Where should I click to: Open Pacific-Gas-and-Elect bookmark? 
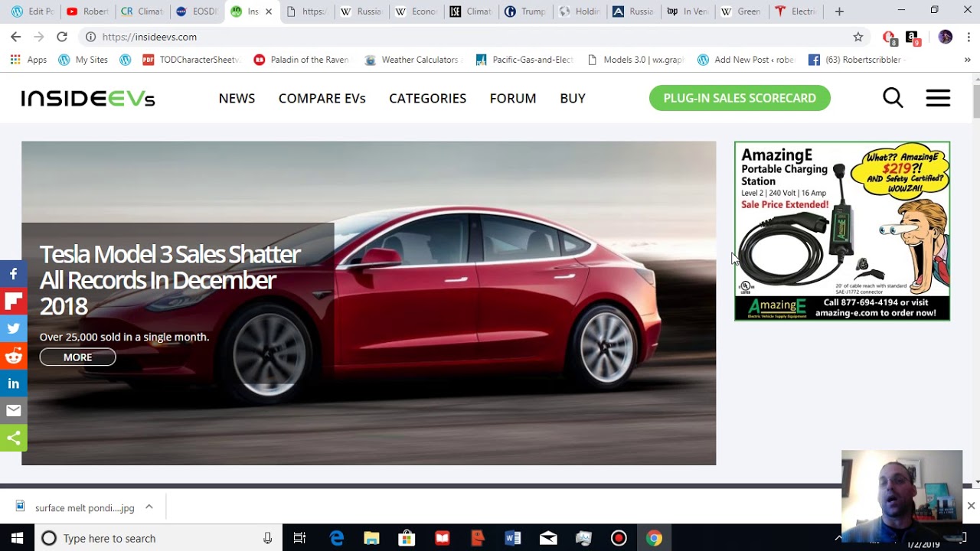(524, 60)
